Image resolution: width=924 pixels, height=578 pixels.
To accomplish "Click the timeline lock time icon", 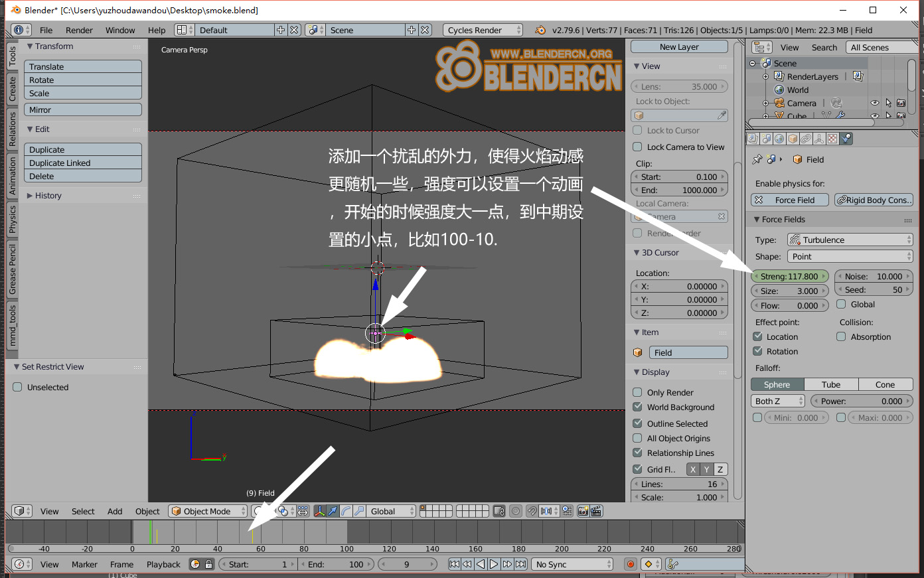I will click(x=208, y=564).
